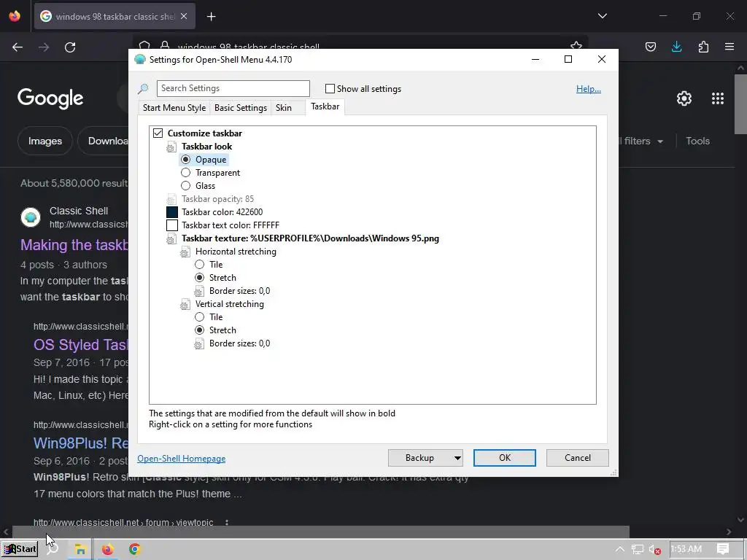Open Firefox downloads panel icon

click(x=676, y=47)
